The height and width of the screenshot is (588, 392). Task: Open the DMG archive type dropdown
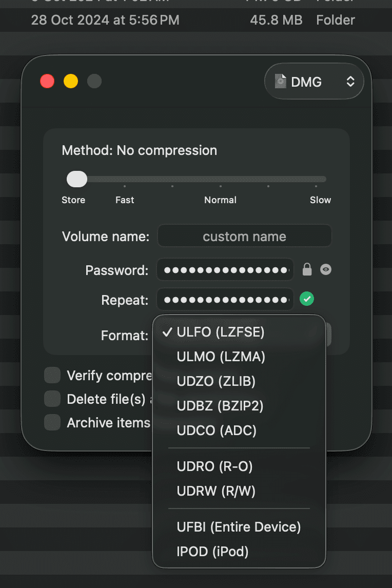314,82
